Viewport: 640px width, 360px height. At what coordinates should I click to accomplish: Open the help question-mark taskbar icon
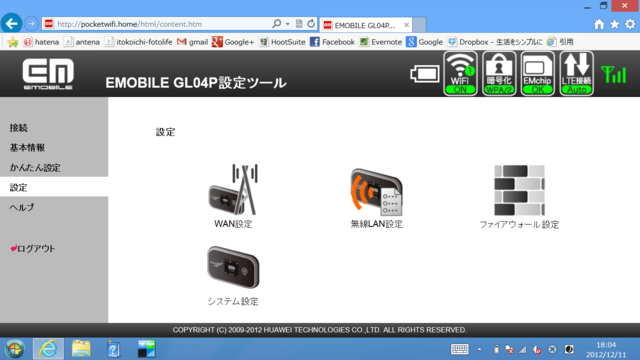(x=113, y=349)
